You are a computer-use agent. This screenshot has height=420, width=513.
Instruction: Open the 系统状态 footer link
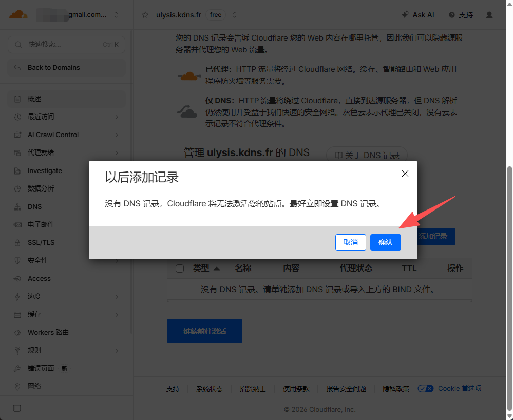(210, 389)
